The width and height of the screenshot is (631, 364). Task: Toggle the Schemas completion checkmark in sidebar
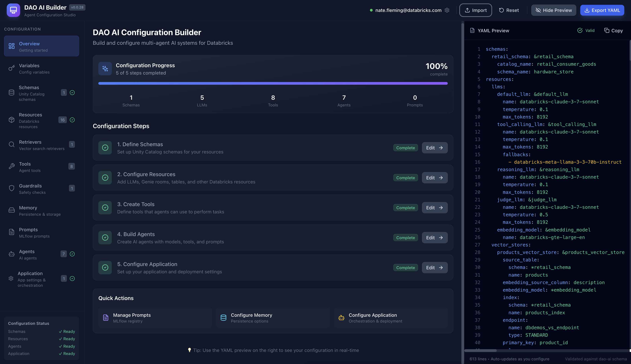(x=72, y=93)
